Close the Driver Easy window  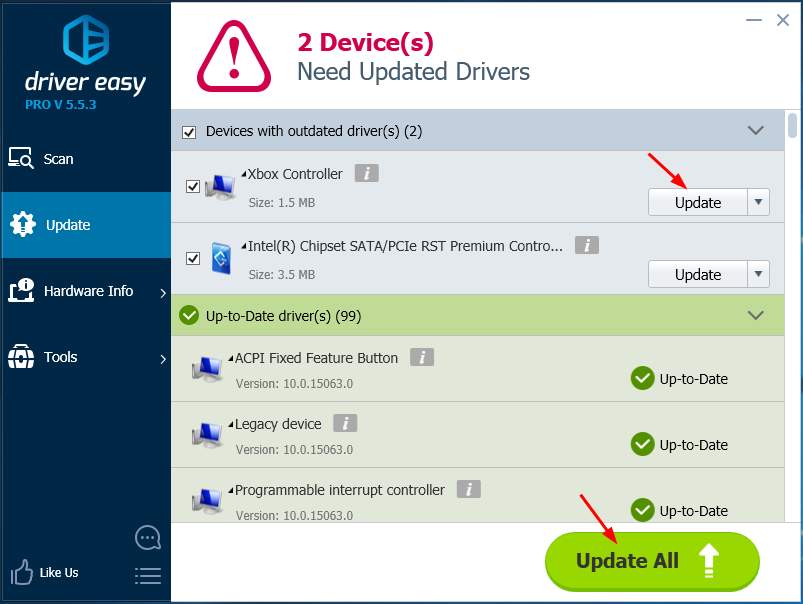coord(783,20)
